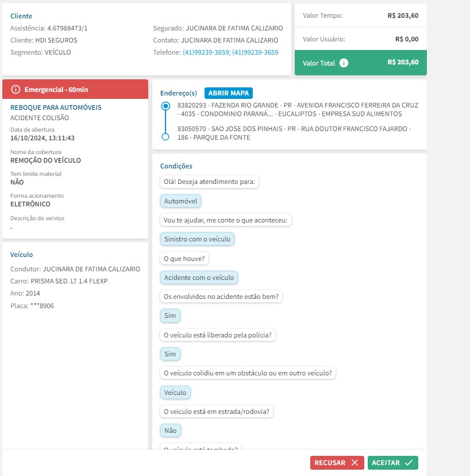Select the Automóvel answer chip
This screenshot has width=470, height=476.
point(180,201)
